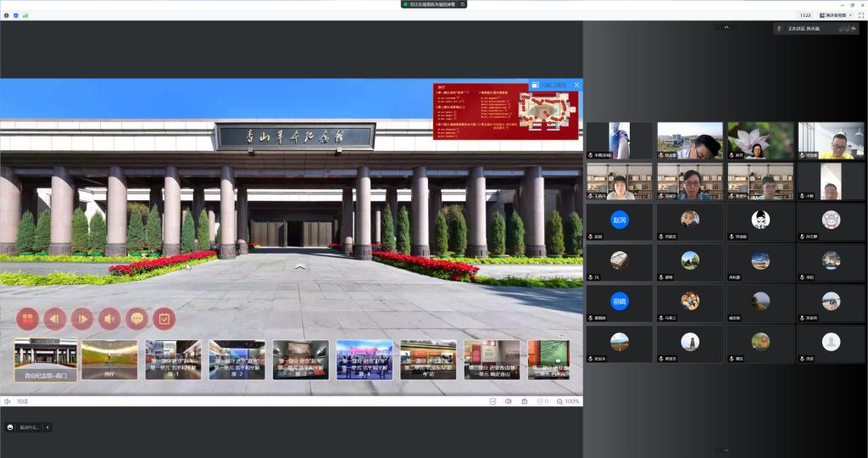Click the currently speaking indicator box
Viewport: 868px width, 458px height.
[x=816, y=28]
